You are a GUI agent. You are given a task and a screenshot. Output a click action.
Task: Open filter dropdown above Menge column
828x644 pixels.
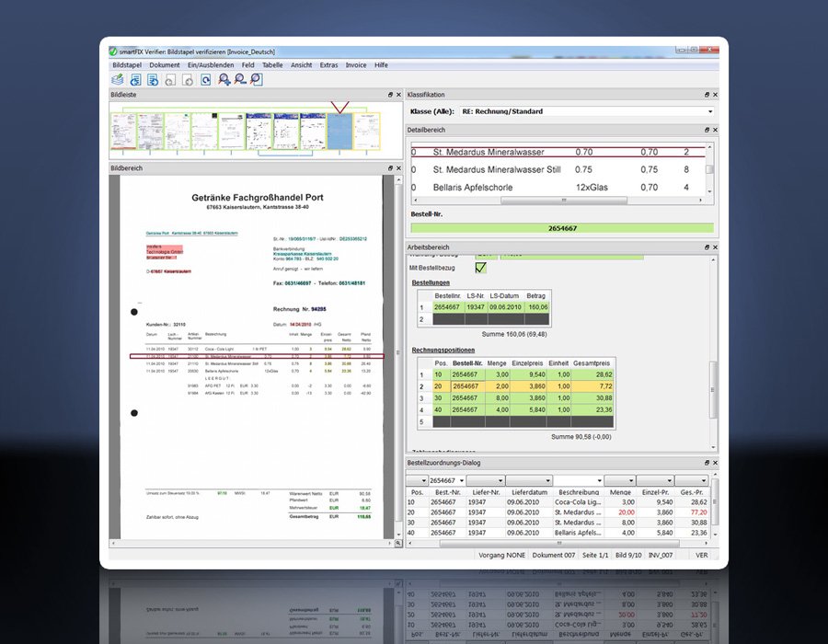[631, 481]
